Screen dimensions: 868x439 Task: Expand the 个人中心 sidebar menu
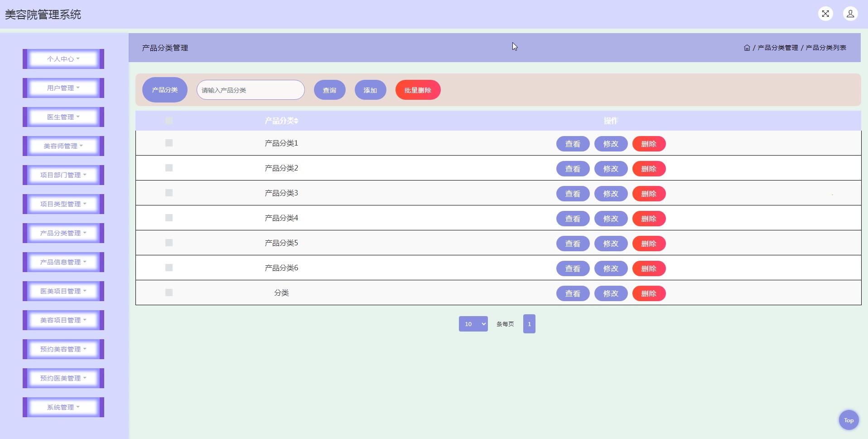click(x=63, y=59)
